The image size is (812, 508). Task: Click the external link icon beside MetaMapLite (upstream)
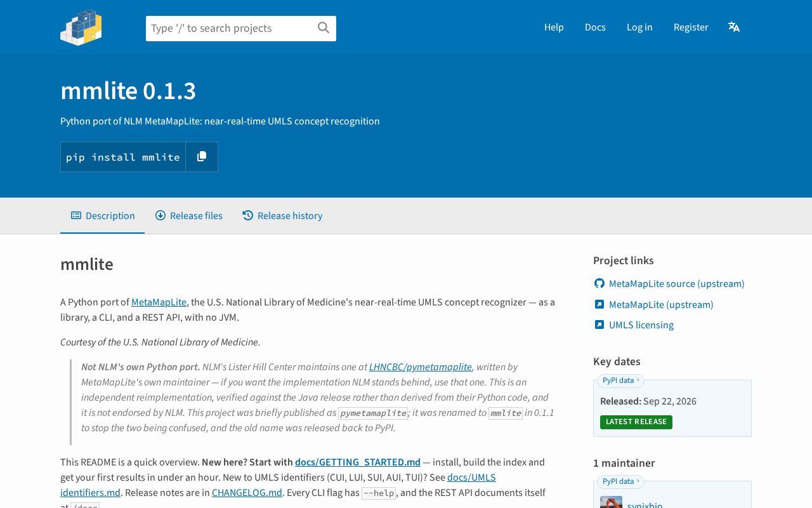599,304
